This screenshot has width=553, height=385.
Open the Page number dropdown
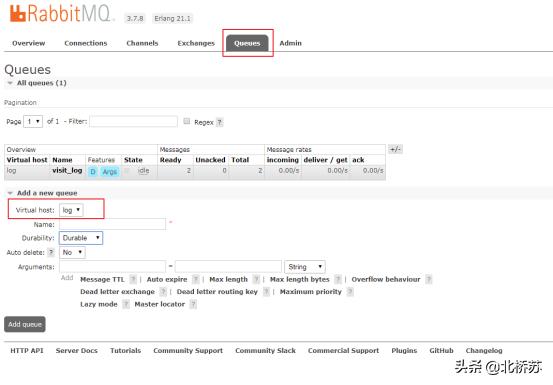33,121
